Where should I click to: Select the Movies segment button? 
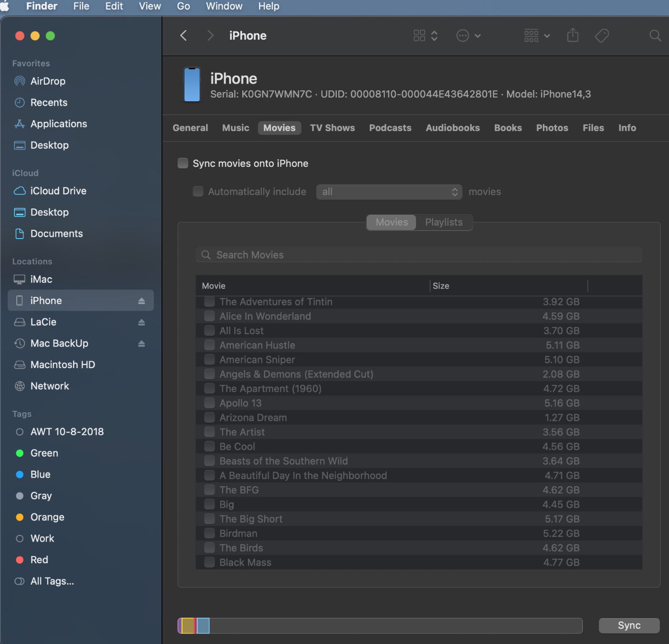click(391, 222)
